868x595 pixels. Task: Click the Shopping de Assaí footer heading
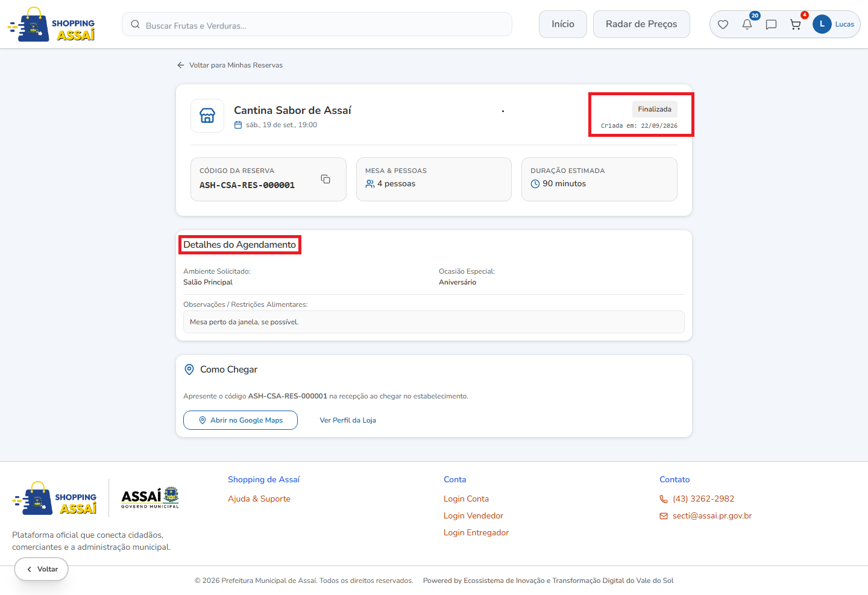click(263, 479)
